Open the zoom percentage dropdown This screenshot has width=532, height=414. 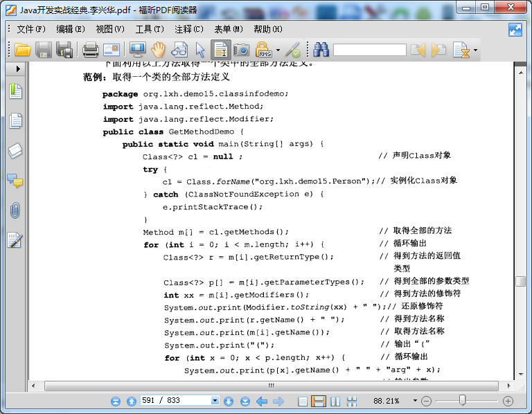tap(415, 401)
